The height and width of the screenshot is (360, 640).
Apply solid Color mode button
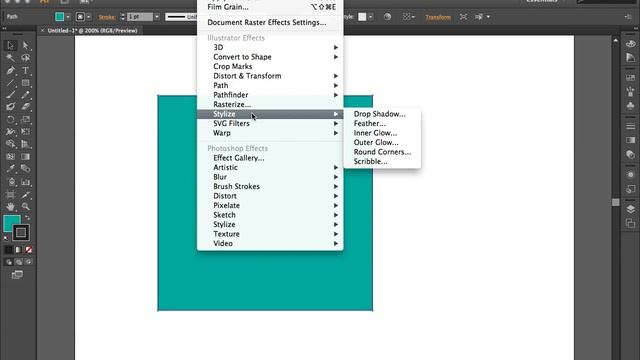pos(8,249)
